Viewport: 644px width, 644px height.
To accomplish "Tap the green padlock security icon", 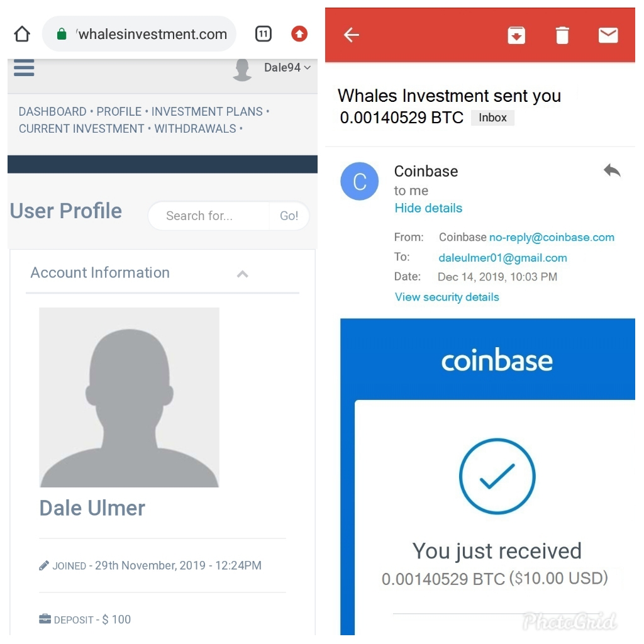I will click(62, 34).
